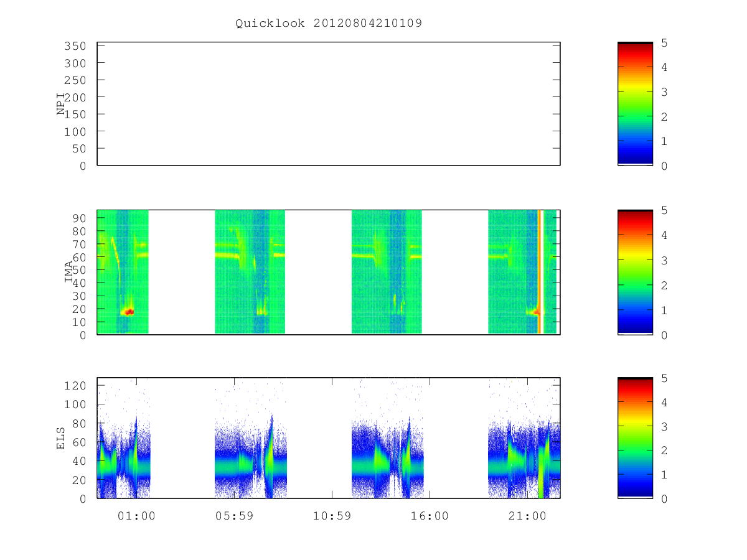Image resolution: width=747 pixels, height=560 pixels.
Task: Click the 90 tick on IMA axis
Action: click(x=80, y=218)
